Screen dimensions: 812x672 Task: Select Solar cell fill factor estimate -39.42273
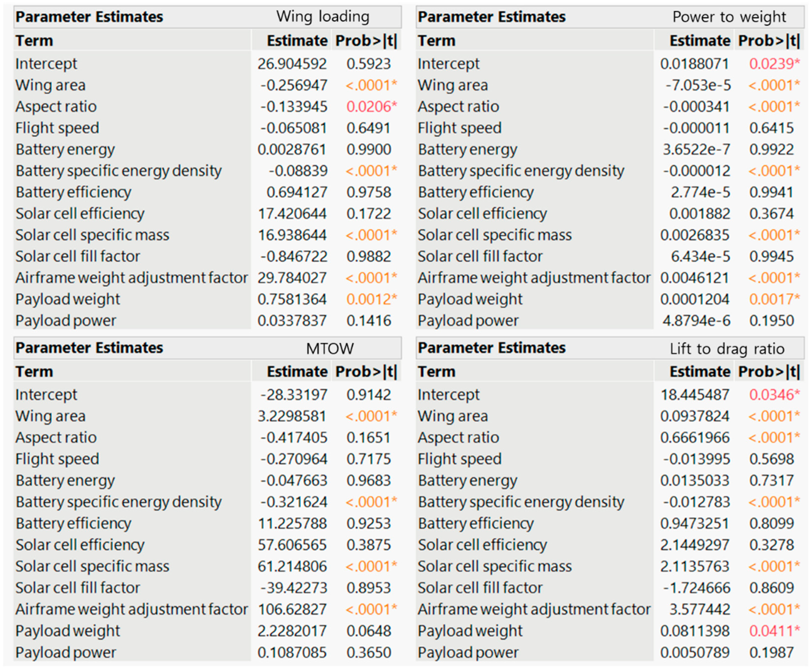(294, 588)
